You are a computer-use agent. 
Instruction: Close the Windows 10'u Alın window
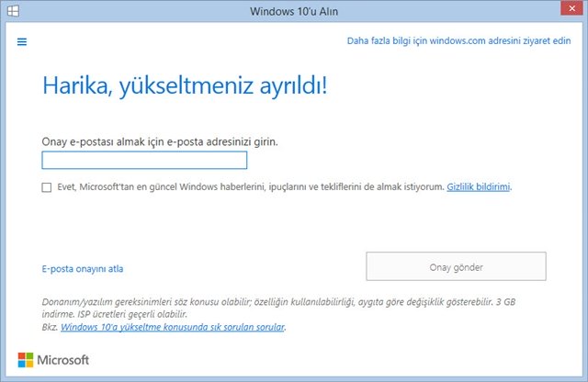click(x=571, y=8)
